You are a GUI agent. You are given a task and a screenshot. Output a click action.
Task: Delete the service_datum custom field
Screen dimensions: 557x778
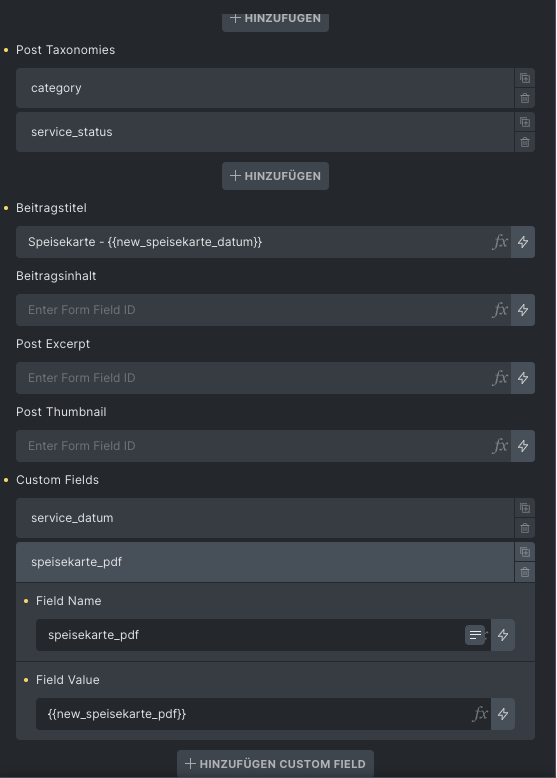[x=525, y=528]
